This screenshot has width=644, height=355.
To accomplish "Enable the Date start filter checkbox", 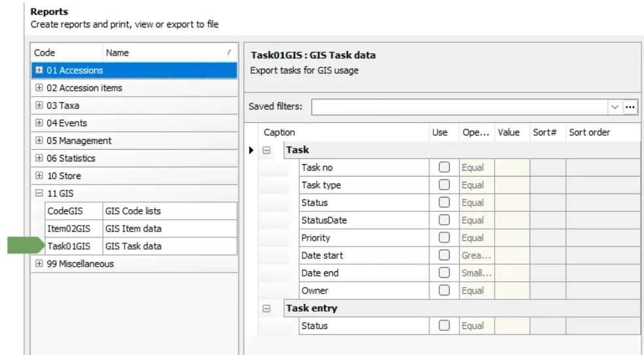I will point(444,255).
